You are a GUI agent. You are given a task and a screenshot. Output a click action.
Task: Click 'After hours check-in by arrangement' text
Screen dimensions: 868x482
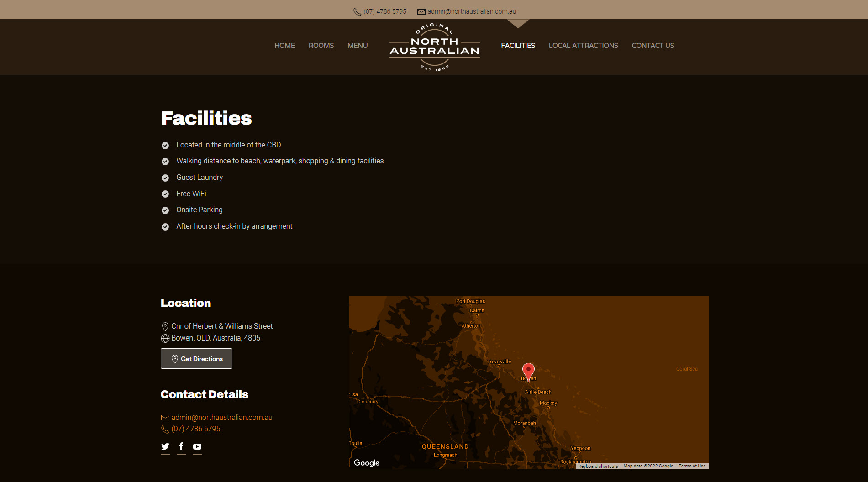pyautogui.click(x=234, y=226)
